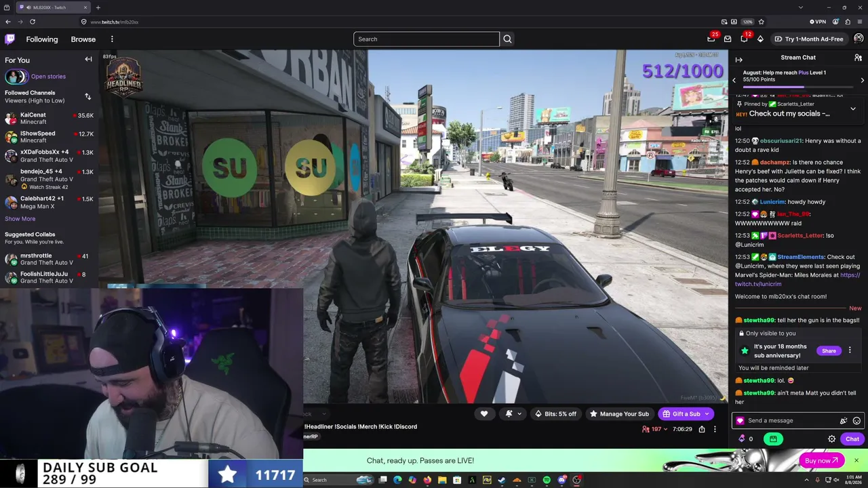Click the browser back arrow
The width and height of the screenshot is (868, 488).
pos(8,22)
